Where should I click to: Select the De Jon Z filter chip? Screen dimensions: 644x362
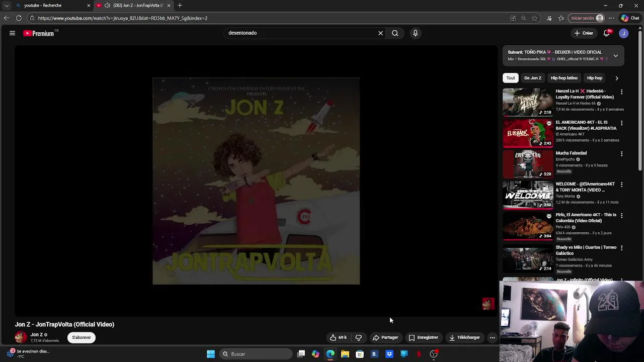point(533,78)
